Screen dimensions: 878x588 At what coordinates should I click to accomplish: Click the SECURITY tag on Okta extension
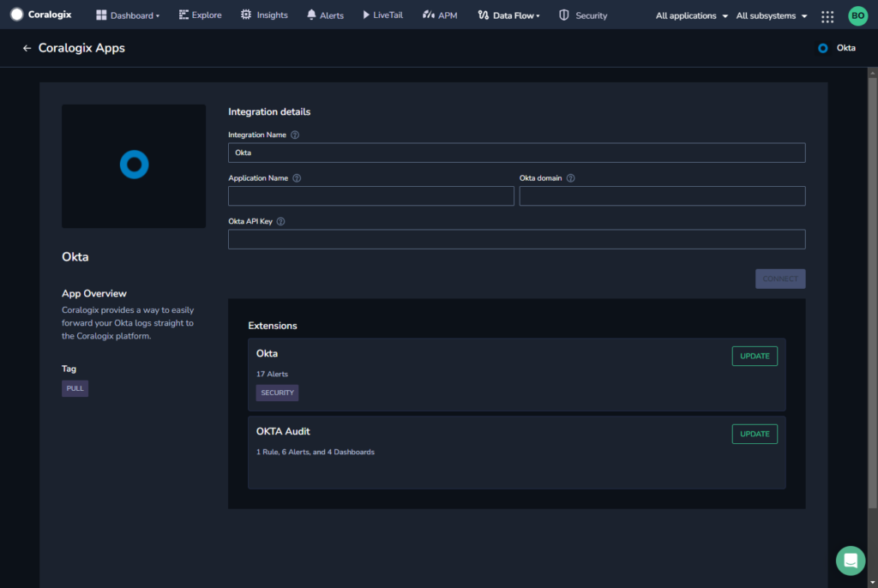277,393
